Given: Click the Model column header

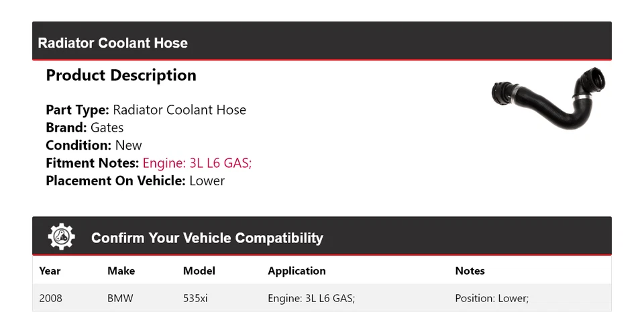Looking at the screenshot, I should (199, 271).
